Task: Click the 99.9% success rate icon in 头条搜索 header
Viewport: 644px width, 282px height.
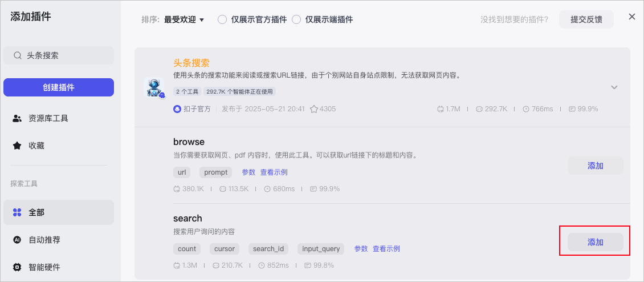Action: [x=572, y=109]
